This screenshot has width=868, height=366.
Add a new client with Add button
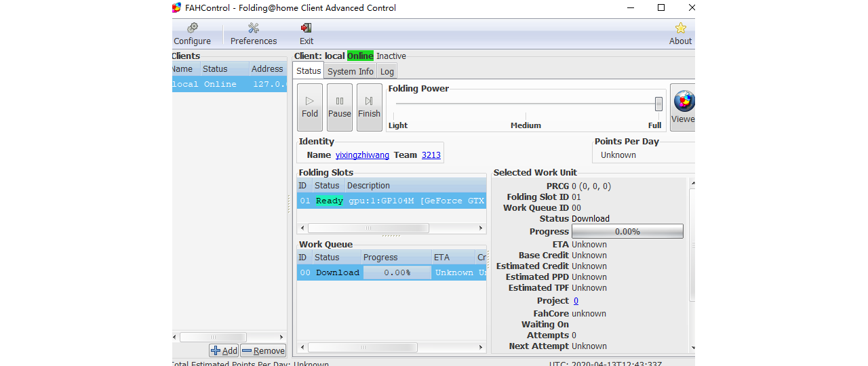[224, 350]
